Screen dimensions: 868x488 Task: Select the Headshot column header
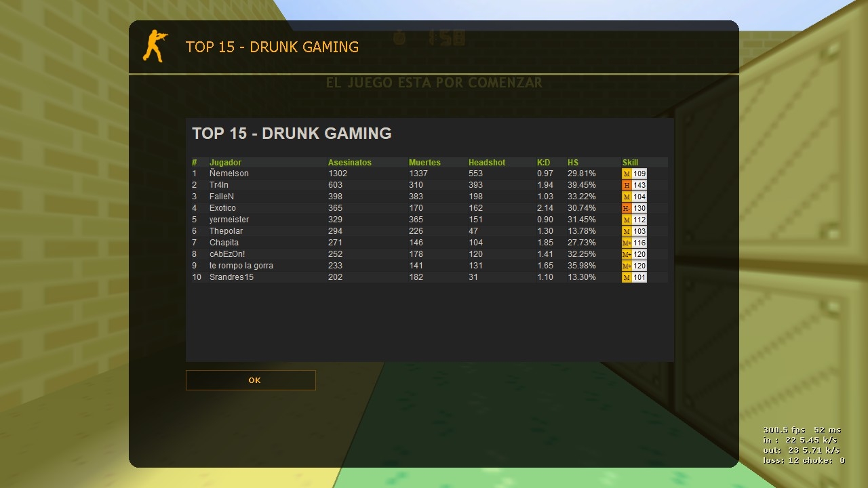tap(487, 163)
